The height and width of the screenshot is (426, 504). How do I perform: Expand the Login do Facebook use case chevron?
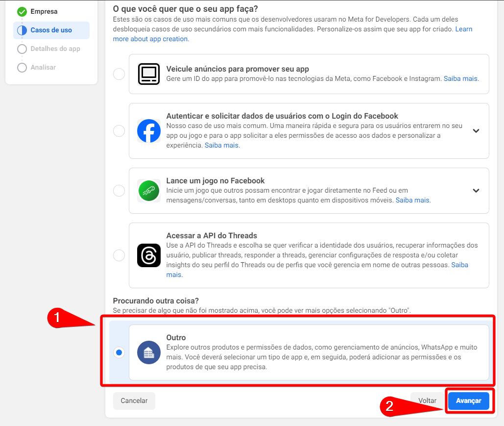tap(476, 131)
